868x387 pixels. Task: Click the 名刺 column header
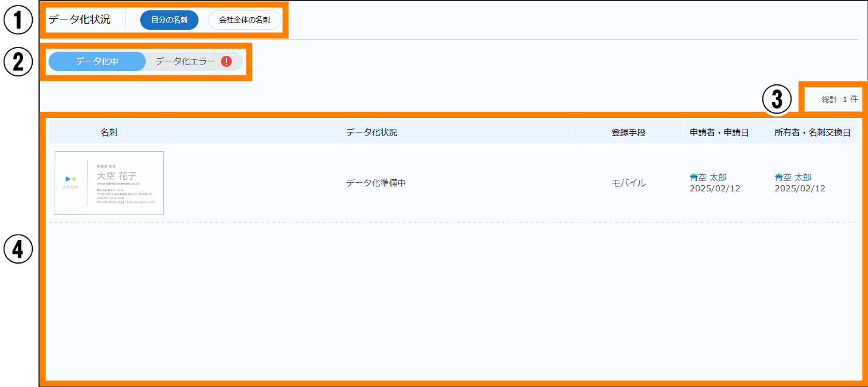[x=109, y=132]
